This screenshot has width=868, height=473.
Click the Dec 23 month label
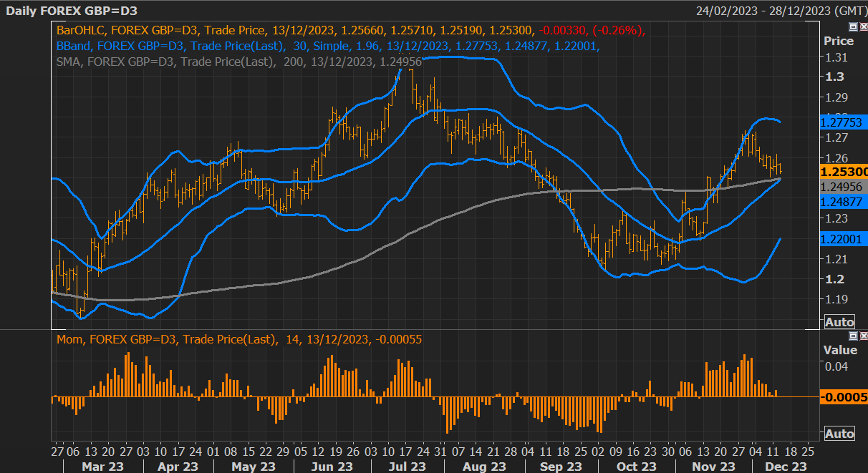(x=786, y=467)
